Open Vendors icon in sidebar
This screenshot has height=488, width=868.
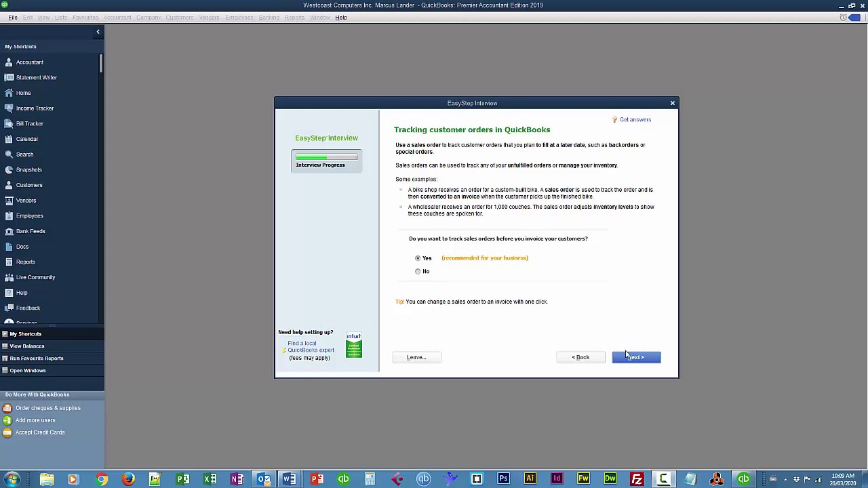pos(8,201)
